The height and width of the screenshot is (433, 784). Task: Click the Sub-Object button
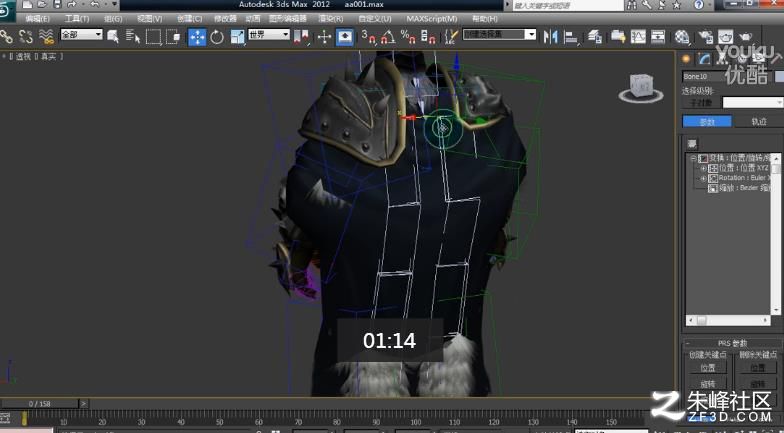(701, 102)
